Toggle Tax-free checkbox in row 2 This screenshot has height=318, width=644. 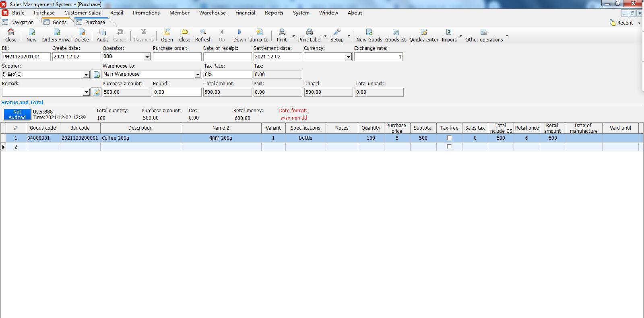[449, 147]
